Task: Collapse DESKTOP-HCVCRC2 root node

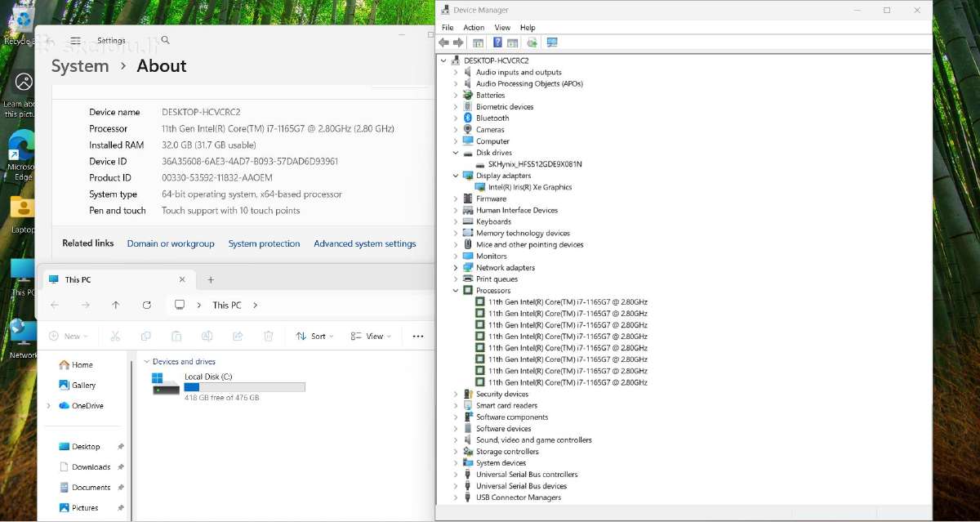Action: point(444,60)
